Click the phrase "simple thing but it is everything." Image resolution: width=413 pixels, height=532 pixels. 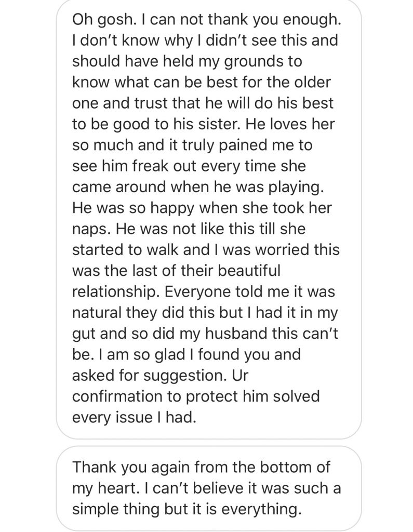[x=187, y=509]
